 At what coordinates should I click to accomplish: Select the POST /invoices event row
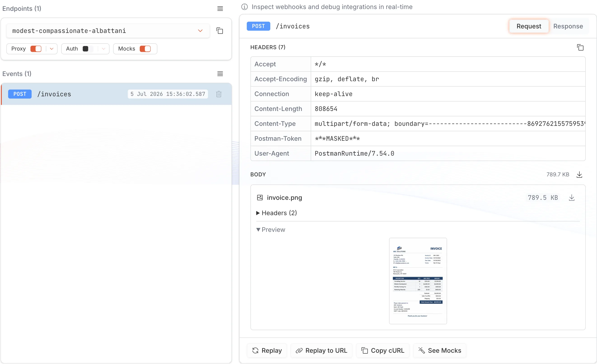[116, 94]
